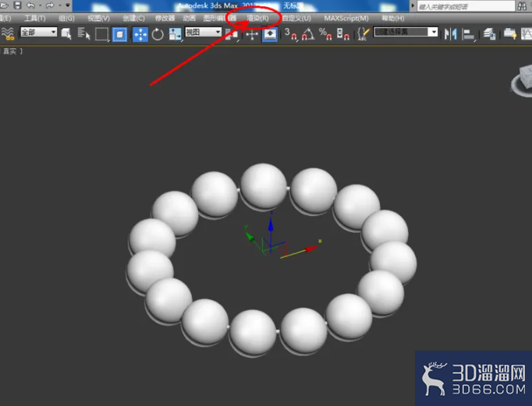Click the Mirror tool icon
Screen dimensions: 532x406
[x=451, y=34]
